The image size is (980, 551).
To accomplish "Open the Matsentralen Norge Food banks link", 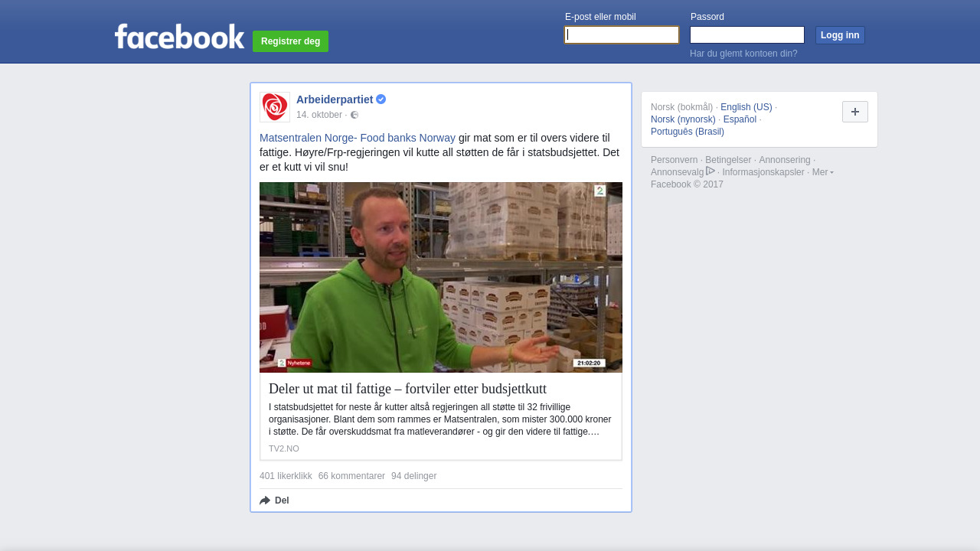I will [x=358, y=138].
